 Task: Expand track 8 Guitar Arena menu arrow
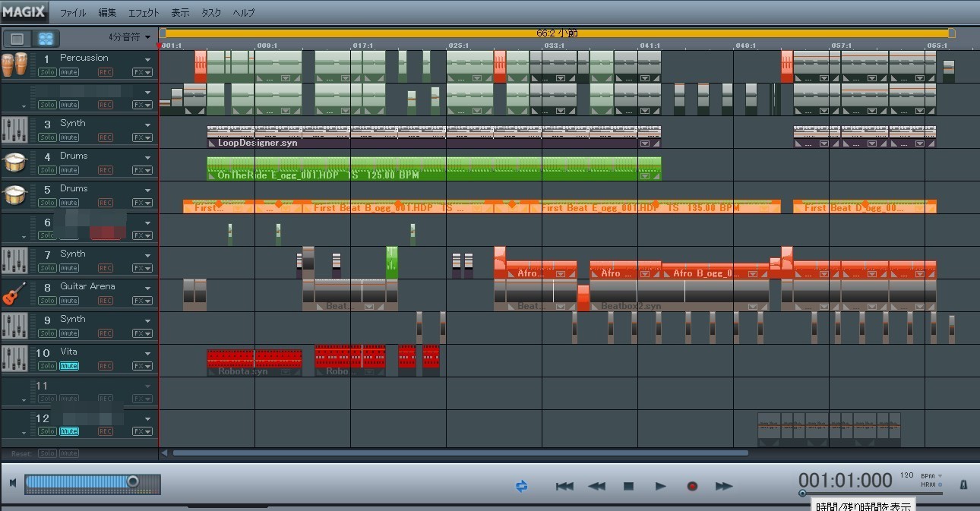pyautogui.click(x=148, y=289)
